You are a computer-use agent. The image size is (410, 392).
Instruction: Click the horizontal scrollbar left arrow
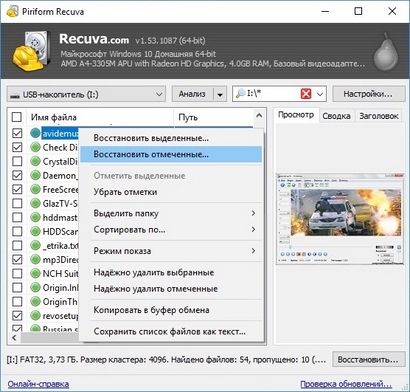(14, 338)
